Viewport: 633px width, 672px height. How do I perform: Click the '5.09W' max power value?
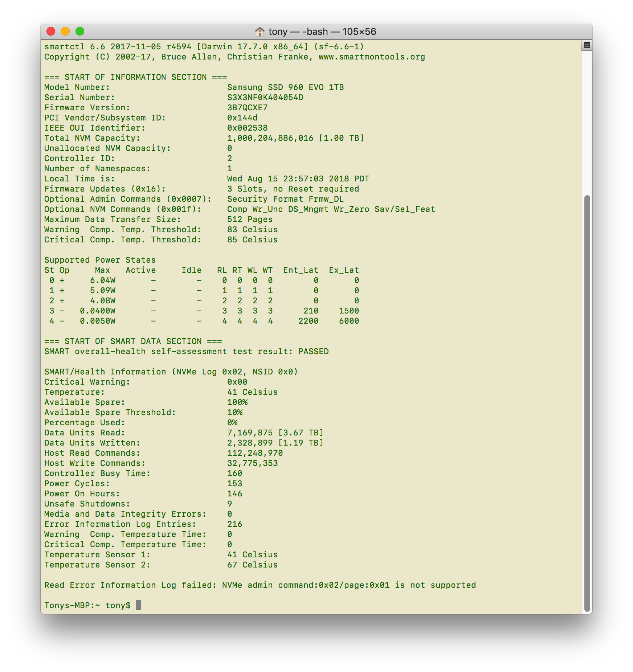(103, 291)
